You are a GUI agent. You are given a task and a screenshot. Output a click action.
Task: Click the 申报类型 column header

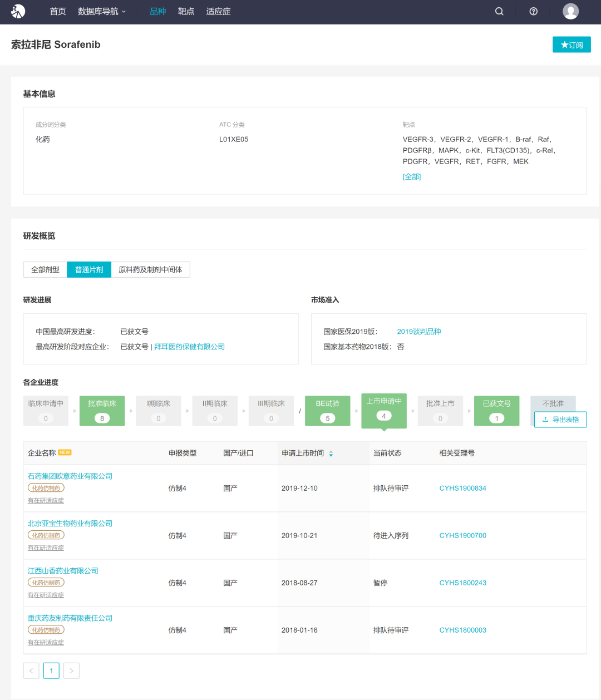(x=183, y=453)
